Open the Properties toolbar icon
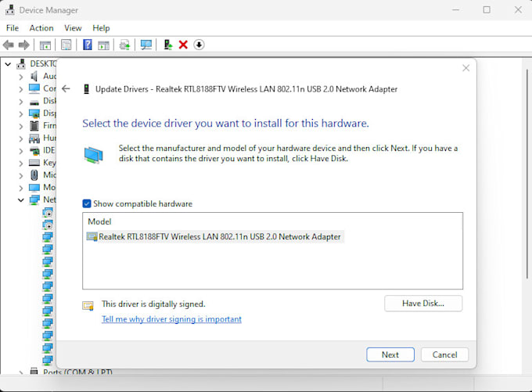Screen dimensions: 532x392 click(66, 45)
